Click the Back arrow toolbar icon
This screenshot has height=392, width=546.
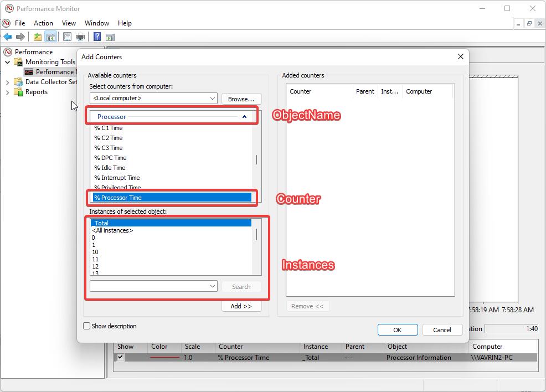(x=8, y=37)
